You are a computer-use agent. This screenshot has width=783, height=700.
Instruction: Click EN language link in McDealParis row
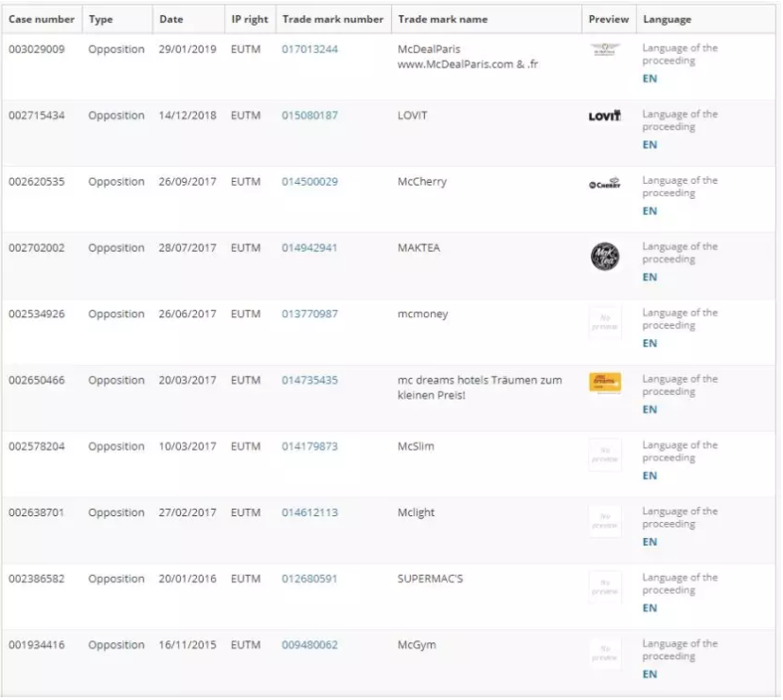click(x=650, y=79)
